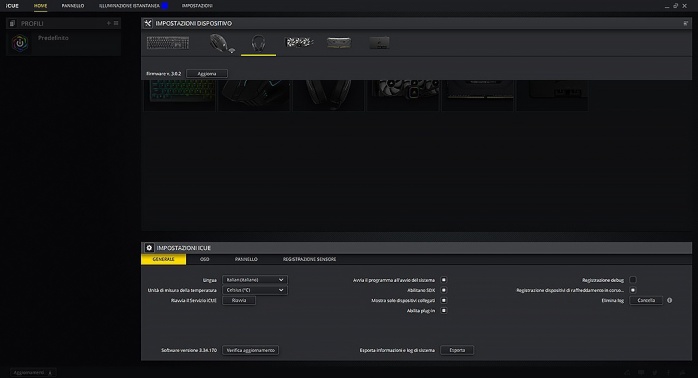Add a new profile with plus icon

(x=108, y=23)
